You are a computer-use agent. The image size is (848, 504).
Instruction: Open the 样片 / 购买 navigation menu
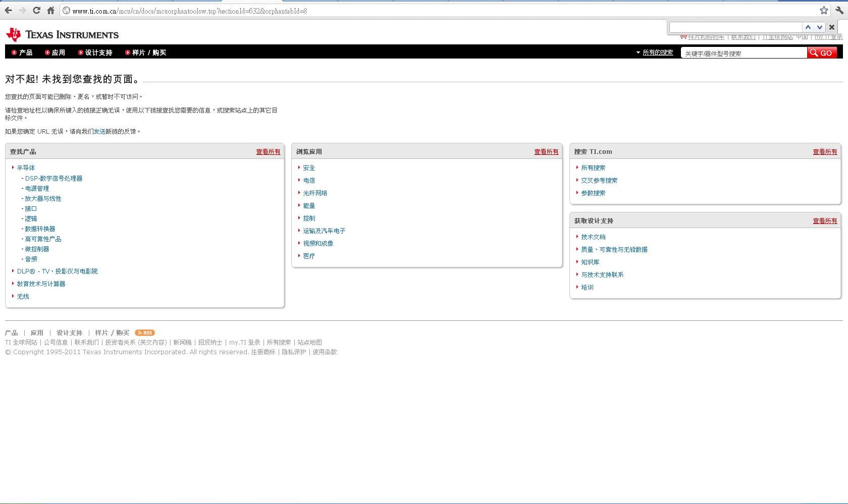pos(145,52)
